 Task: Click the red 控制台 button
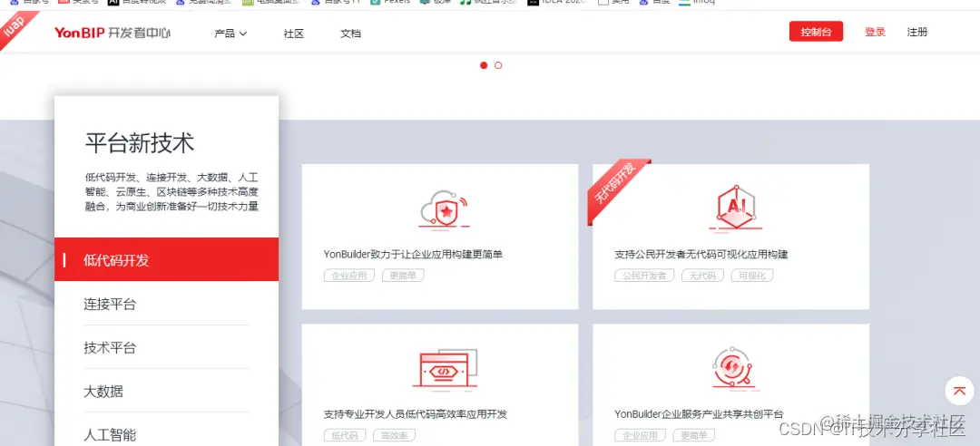[x=816, y=32]
